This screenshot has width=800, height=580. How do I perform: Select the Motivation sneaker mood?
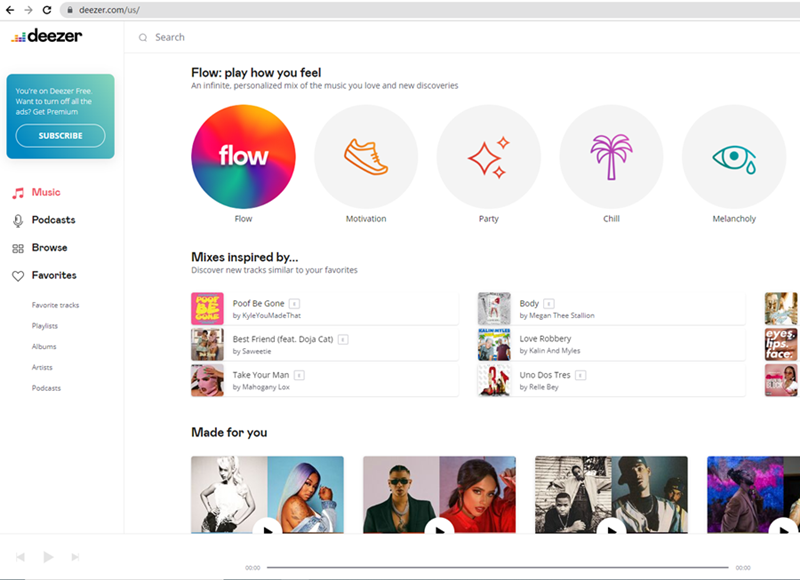pos(366,157)
